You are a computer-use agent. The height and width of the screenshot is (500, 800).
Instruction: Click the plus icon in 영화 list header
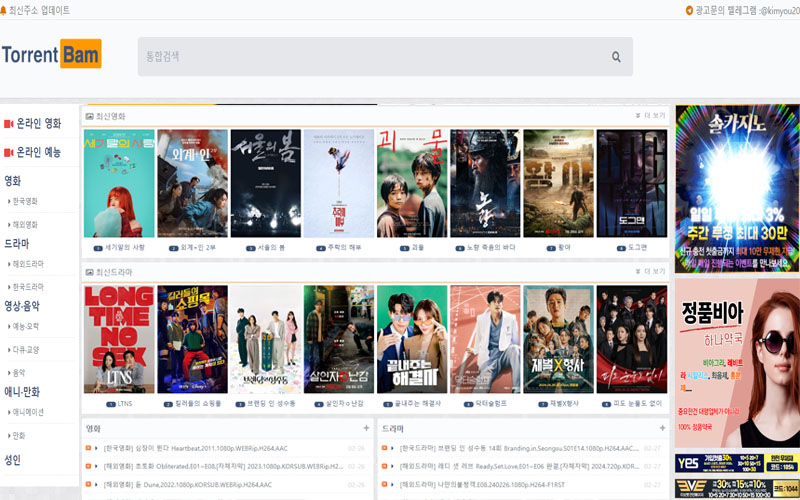pos(366,428)
